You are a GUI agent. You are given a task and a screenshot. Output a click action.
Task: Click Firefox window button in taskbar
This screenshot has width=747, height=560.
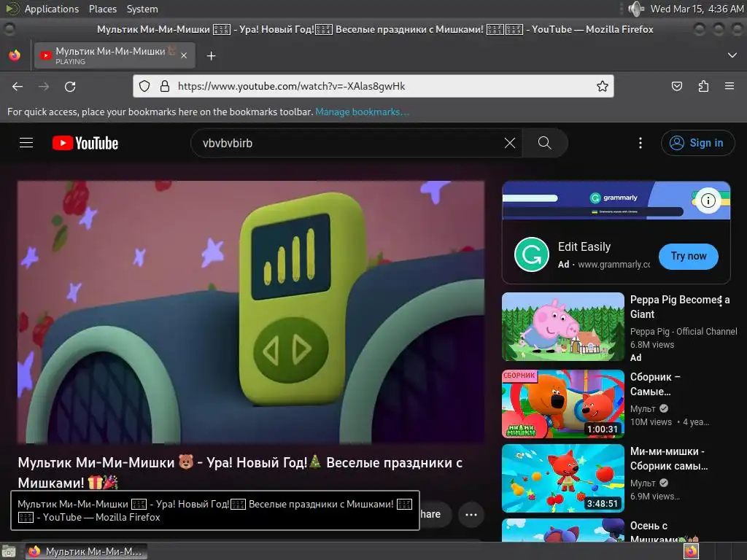86,551
